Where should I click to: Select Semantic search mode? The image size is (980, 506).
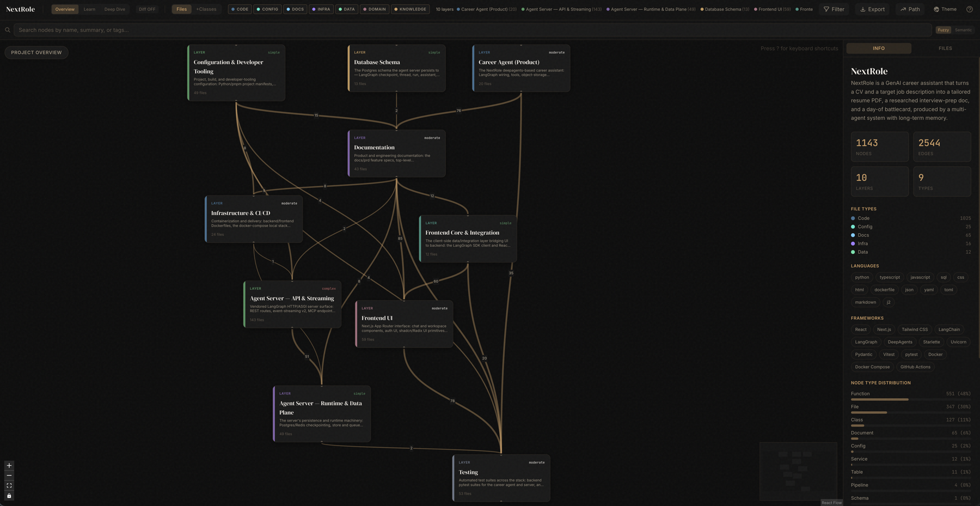[963, 30]
